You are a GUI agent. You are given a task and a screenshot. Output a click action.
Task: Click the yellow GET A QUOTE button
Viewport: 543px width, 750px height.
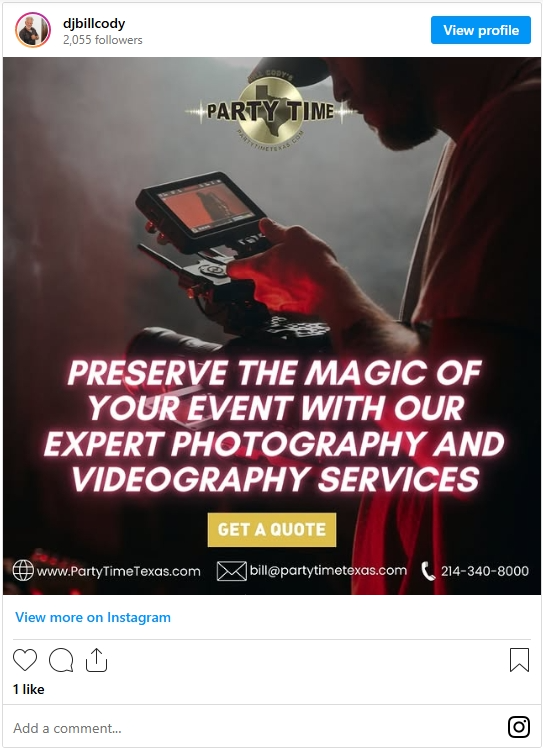click(272, 529)
